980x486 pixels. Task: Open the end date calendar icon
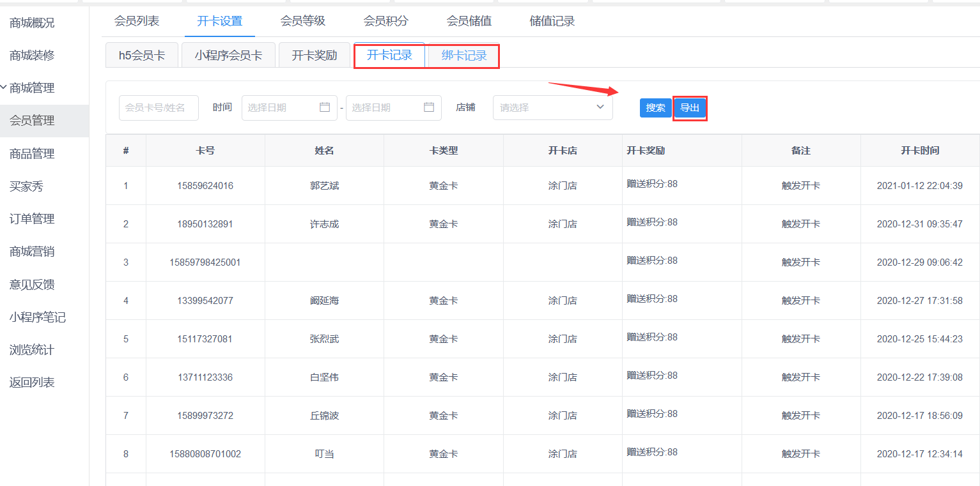point(429,107)
